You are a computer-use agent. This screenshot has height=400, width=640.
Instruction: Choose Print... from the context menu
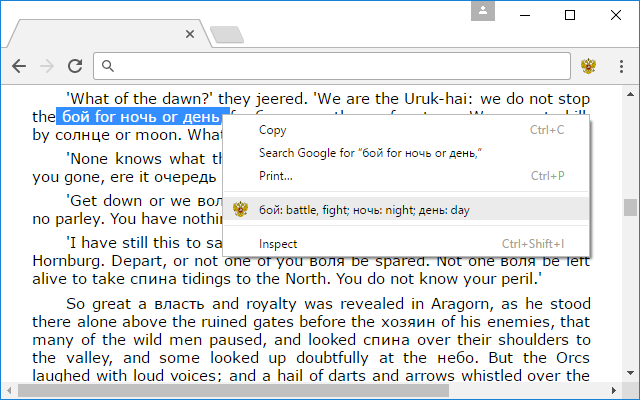pos(276,176)
